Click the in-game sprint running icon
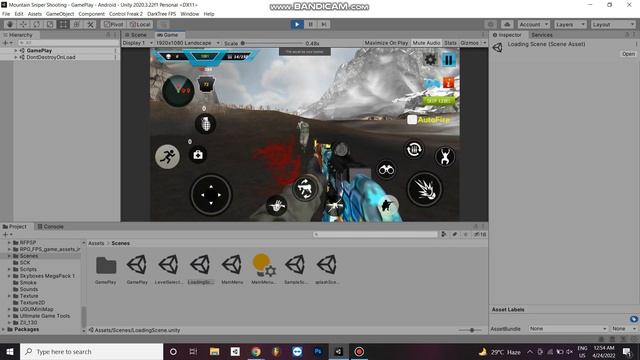 point(167,156)
